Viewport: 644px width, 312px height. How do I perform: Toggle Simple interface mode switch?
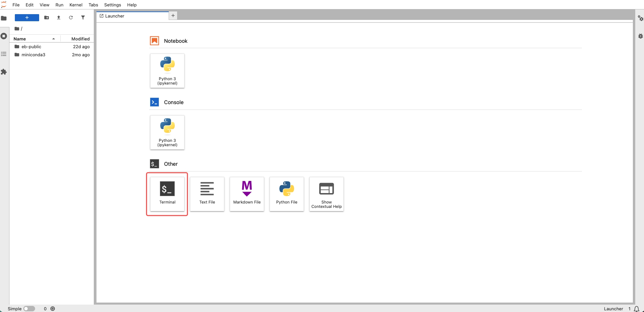click(29, 309)
